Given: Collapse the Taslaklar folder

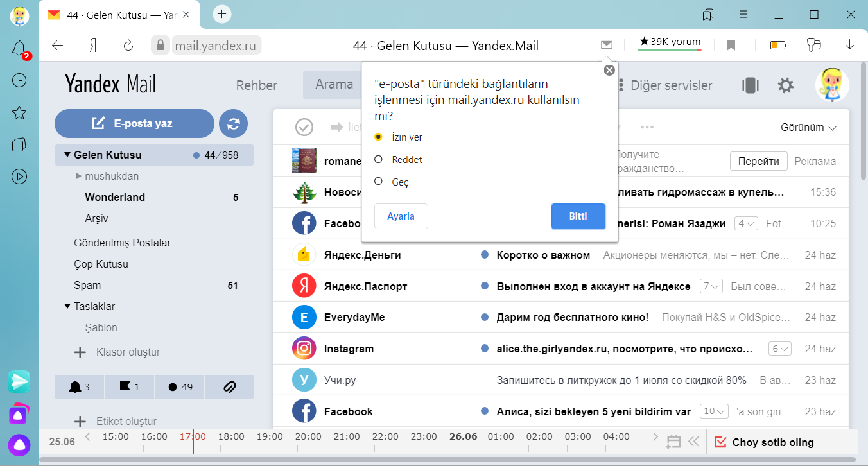Looking at the screenshot, I should click(67, 306).
